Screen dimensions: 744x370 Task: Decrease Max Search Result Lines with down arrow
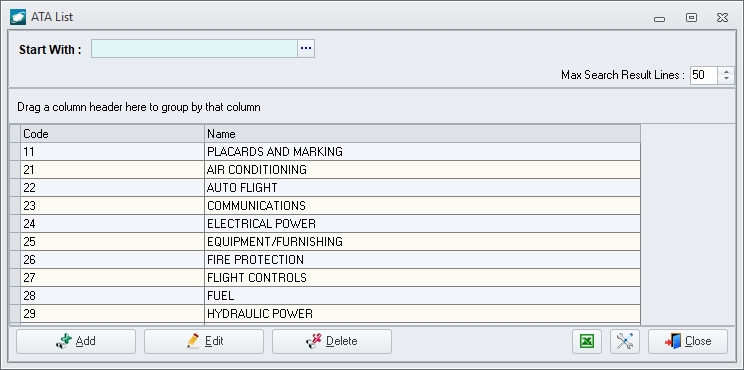pyautogui.click(x=726, y=79)
